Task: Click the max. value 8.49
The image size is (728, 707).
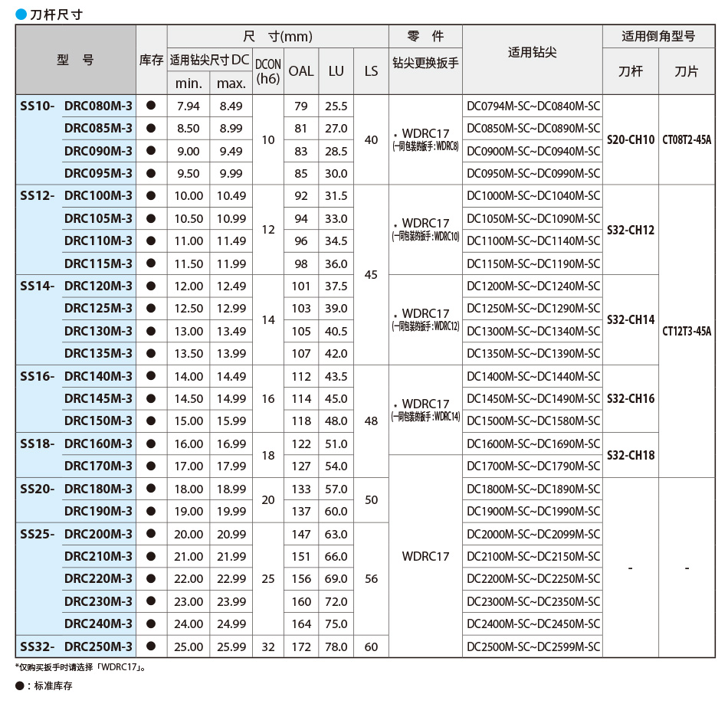Action: tap(231, 106)
